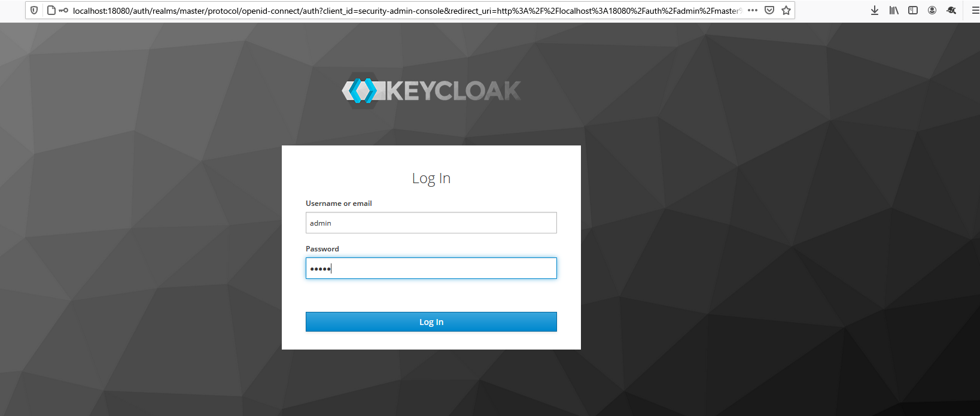Open page actions three-dot menu
The width and height of the screenshot is (980, 416).
point(753,10)
